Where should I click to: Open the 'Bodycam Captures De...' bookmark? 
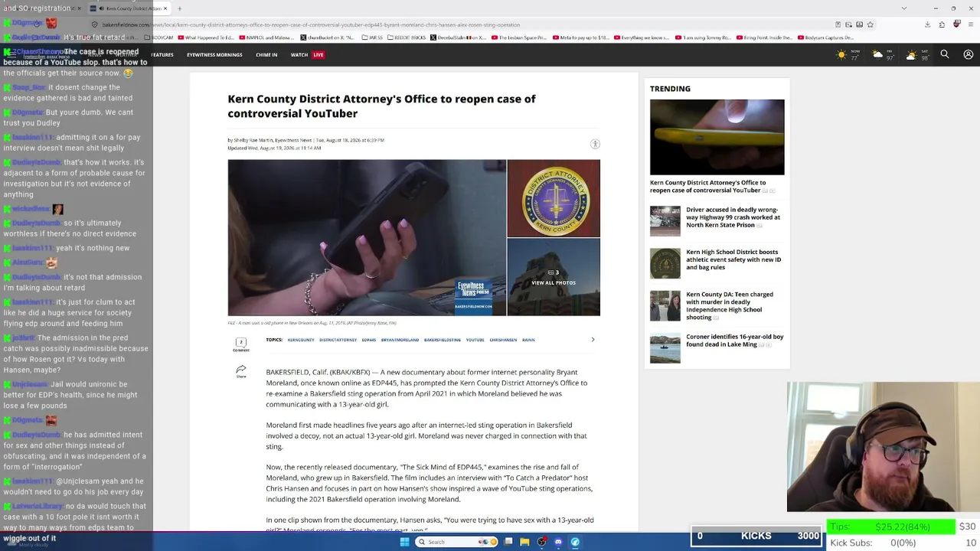[825, 37]
